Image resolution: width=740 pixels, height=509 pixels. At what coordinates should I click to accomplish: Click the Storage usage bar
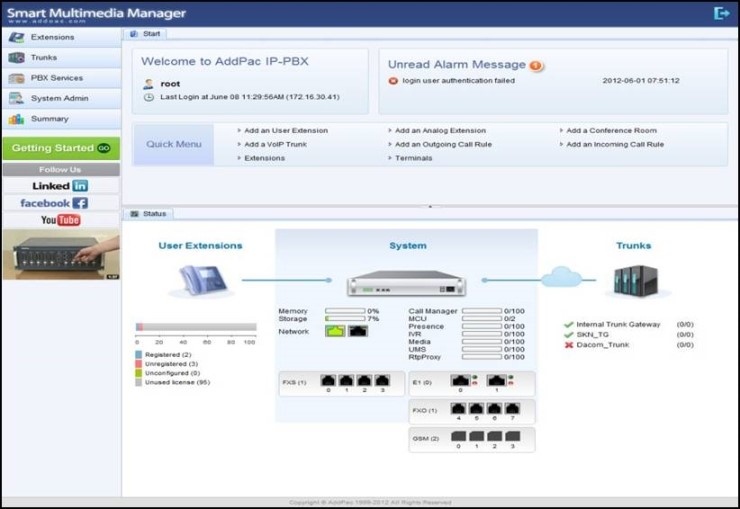point(345,319)
